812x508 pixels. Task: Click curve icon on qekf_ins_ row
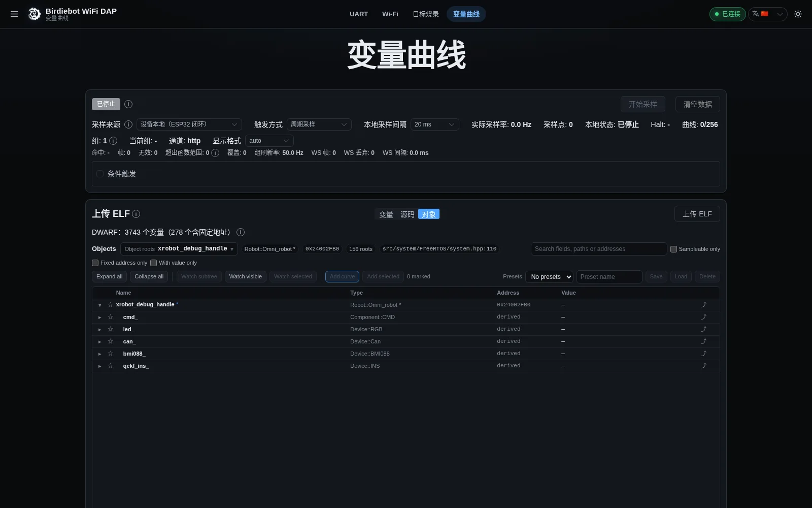pos(703,366)
